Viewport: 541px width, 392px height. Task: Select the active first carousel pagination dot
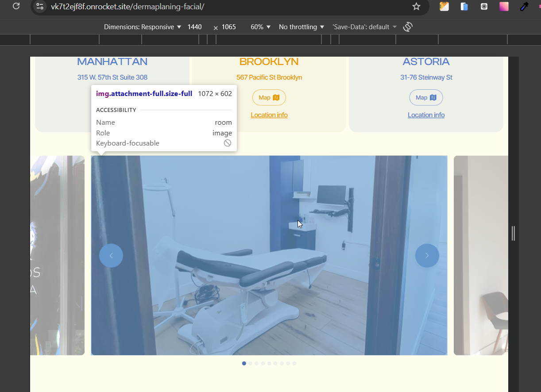(244, 363)
